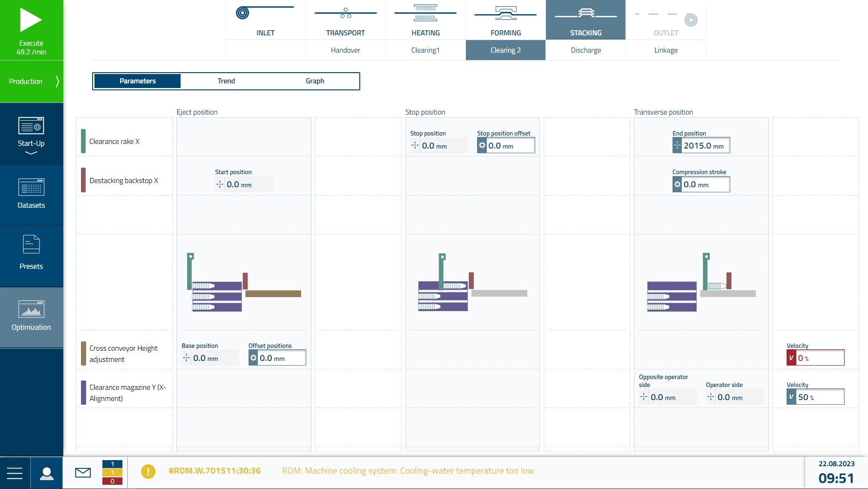The height and width of the screenshot is (489, 868).
Task: Switch to the Discharge sub-tab
Action: pos(585,50)
